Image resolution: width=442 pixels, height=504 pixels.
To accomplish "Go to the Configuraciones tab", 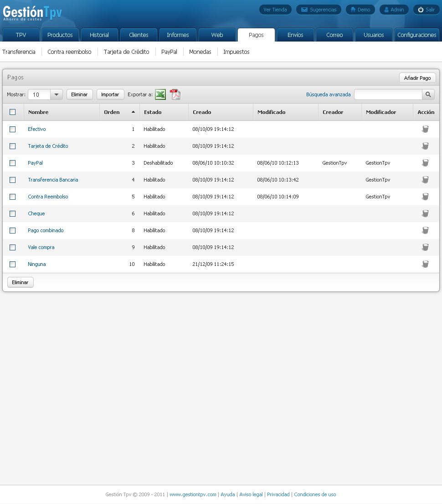I will click(x=416, y=35).
